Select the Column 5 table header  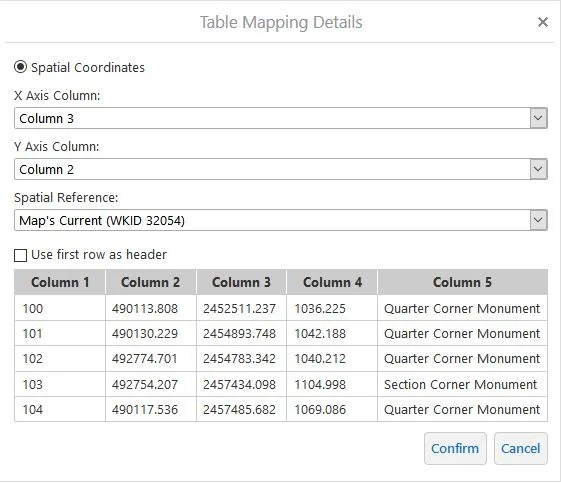(463, 282)
